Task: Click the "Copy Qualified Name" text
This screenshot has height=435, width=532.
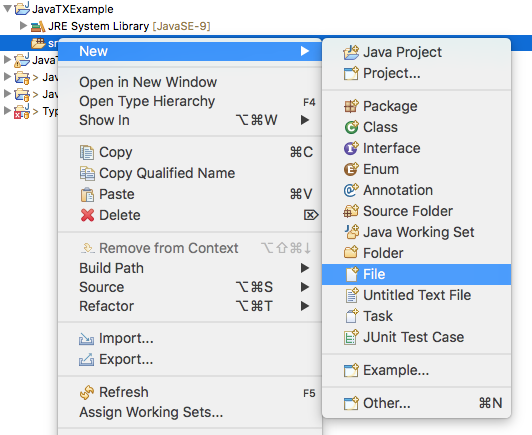Action: tap(167, 173)
